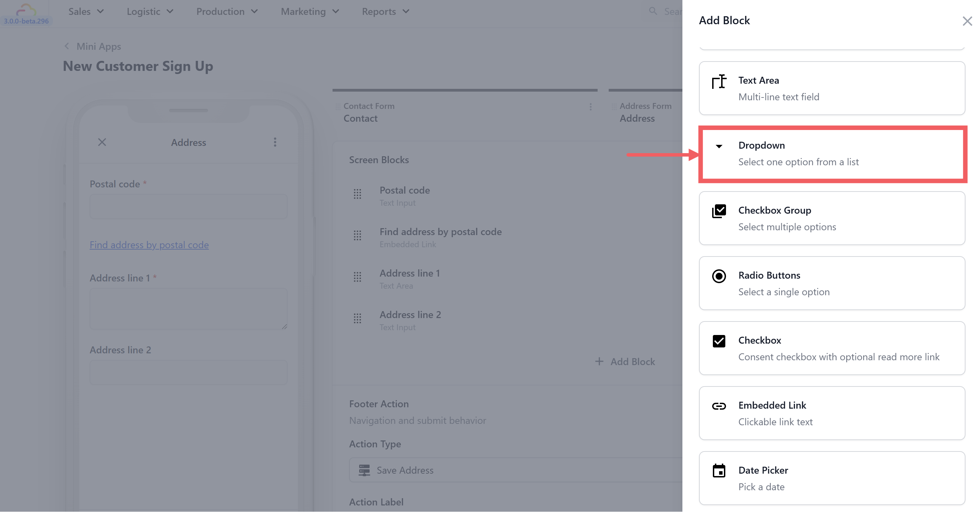
Task: Open the Logistic dropdown menu
Action: tap(150, 12)
